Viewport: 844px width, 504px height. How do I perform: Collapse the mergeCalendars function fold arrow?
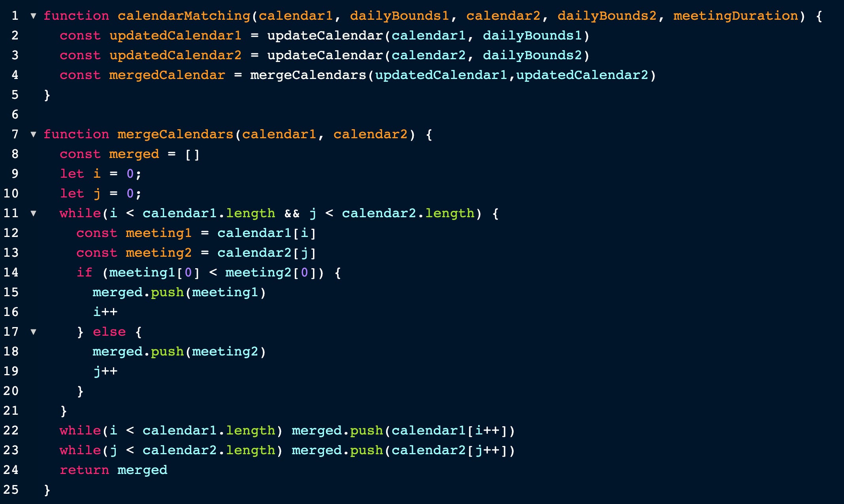[x=34, y=134]
